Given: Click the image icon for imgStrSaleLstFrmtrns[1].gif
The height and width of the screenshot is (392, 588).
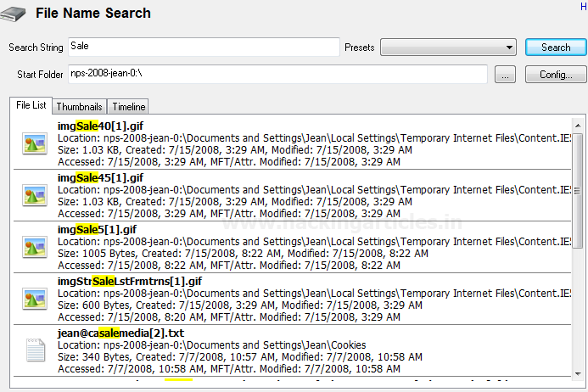Looking at the screenshot, I should [x=35, y=298].
